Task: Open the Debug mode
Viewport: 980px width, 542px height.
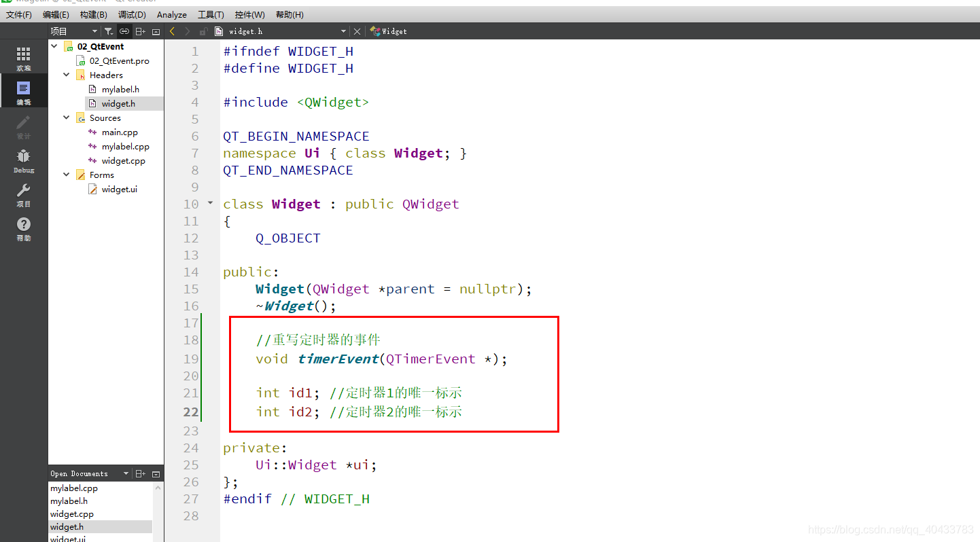Action: click(24, 160)
